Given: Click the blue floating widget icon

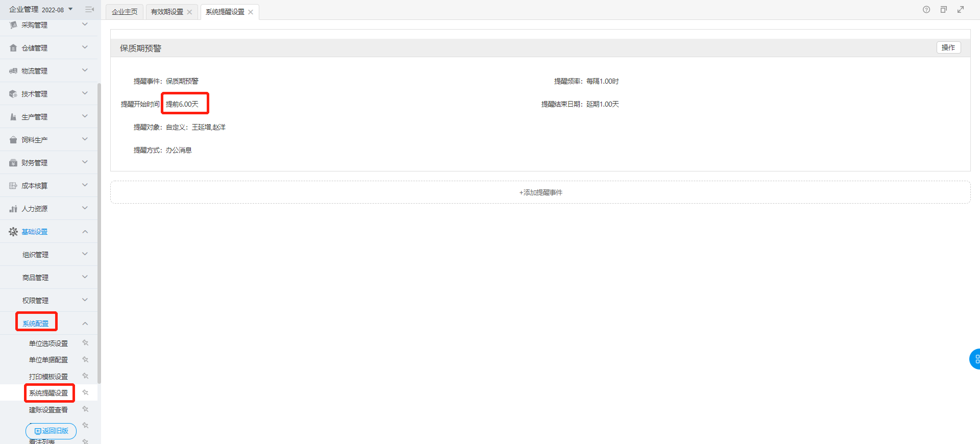Looking at the screenshot, I should [x=975, y=359].
